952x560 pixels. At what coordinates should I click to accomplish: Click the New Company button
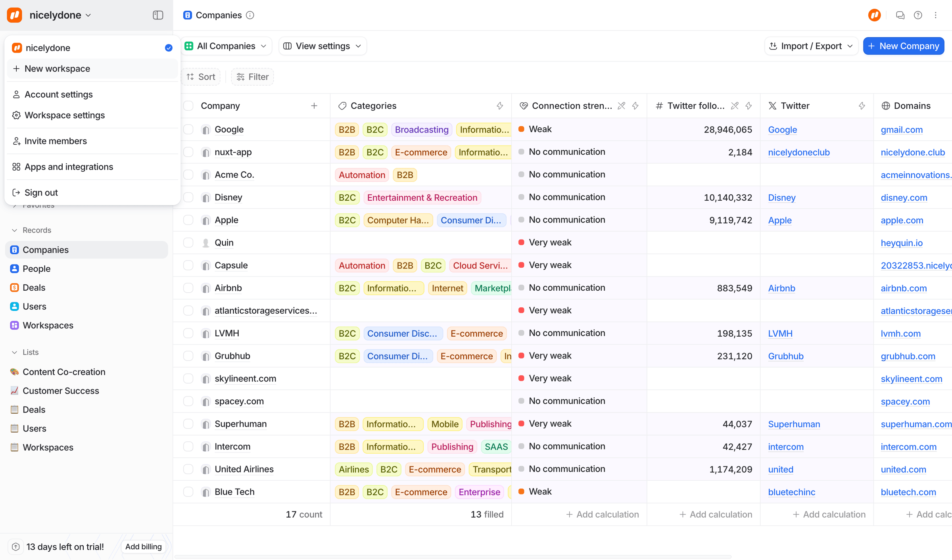(904, 46)
